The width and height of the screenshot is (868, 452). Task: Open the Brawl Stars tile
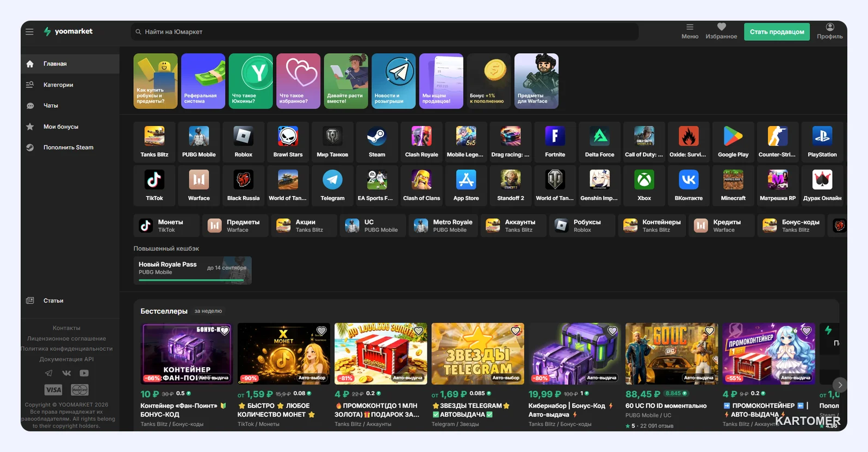coord(288,142)
